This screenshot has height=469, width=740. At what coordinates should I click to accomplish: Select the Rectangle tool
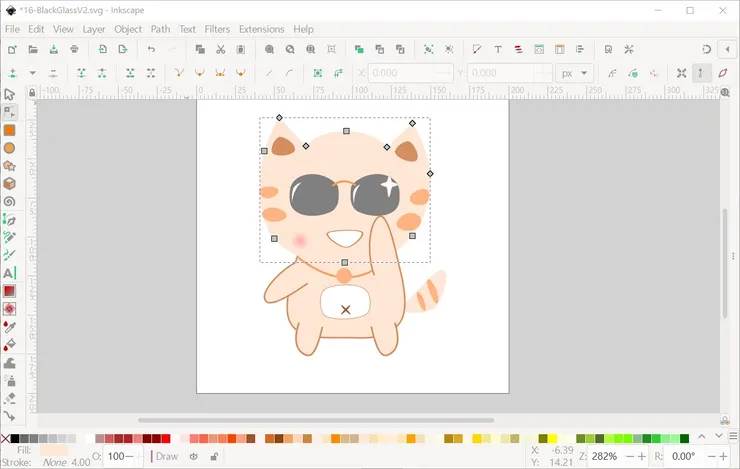[9, 130]
